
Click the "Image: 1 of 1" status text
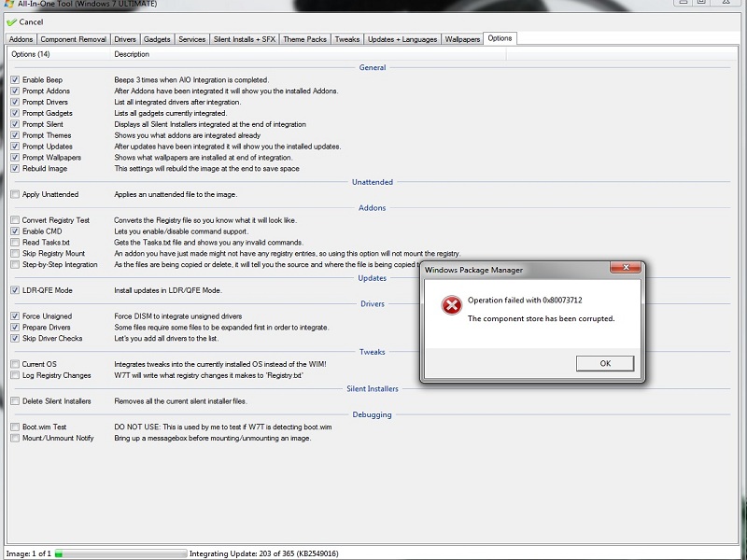29,553
